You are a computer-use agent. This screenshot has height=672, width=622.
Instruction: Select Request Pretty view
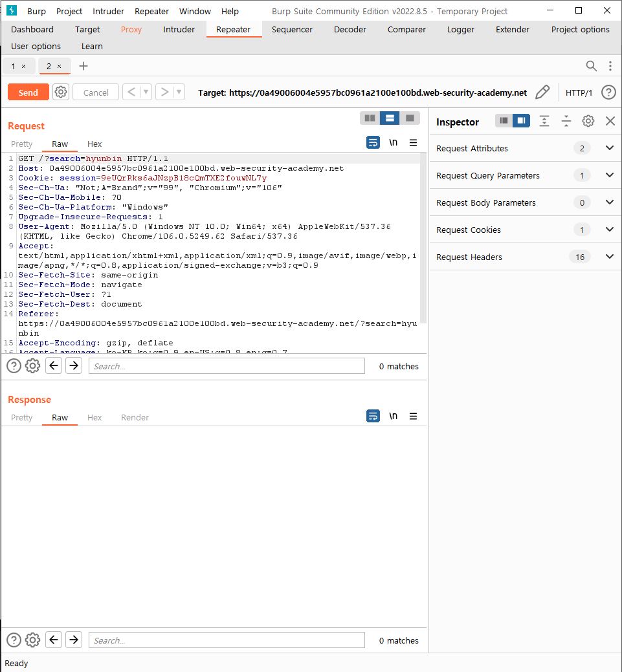(x=21, y=144)
